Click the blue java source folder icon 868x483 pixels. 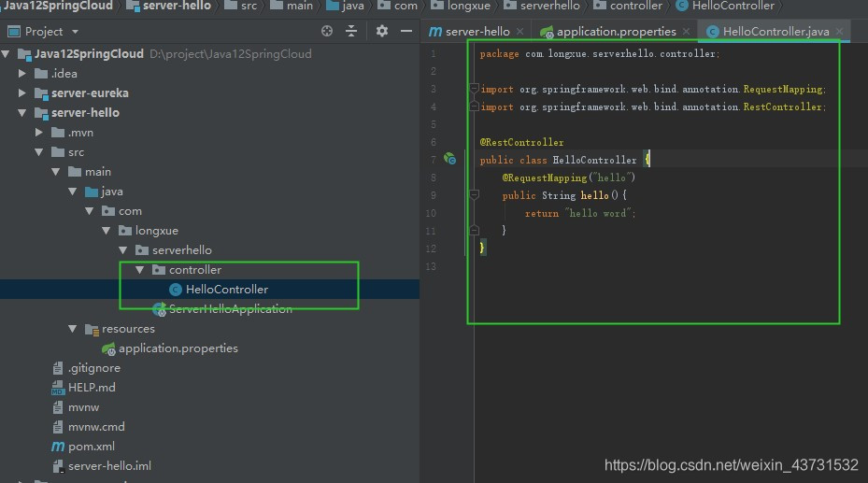92,192
